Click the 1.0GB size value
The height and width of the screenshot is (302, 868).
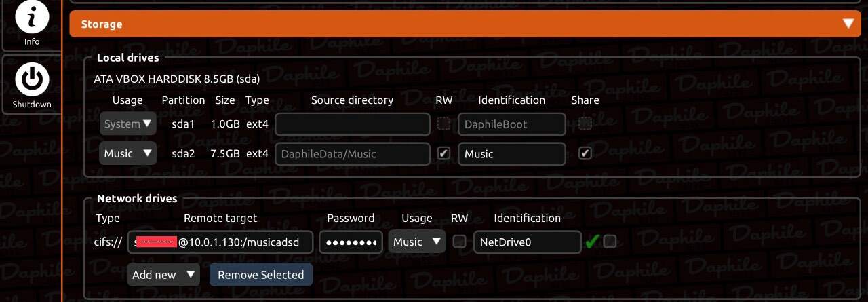pyautogui.click(x=225, y=124)
